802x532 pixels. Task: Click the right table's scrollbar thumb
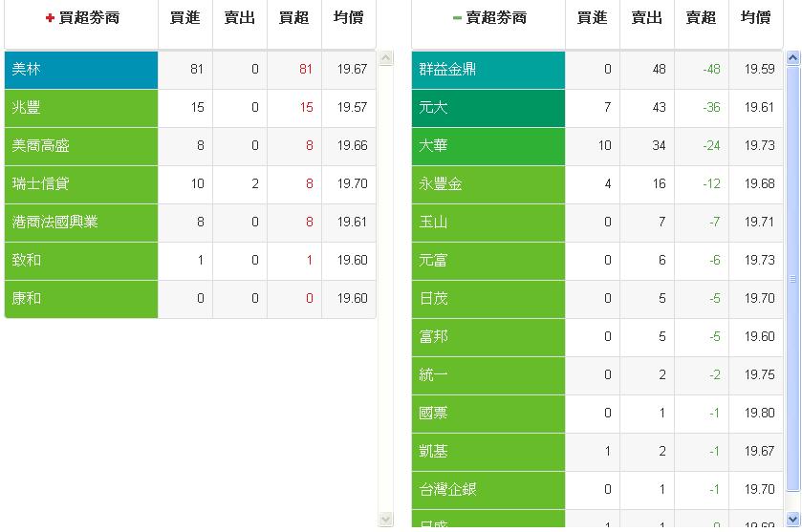pos(792,279)
